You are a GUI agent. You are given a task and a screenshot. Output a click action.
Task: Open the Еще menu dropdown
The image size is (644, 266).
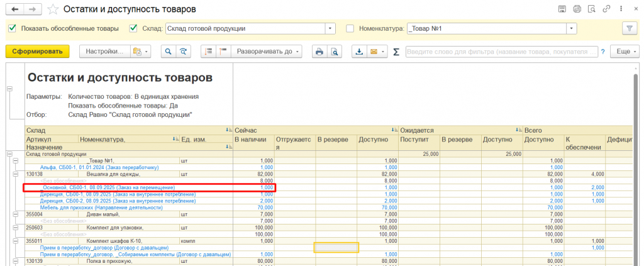click(x=625, y=52)
